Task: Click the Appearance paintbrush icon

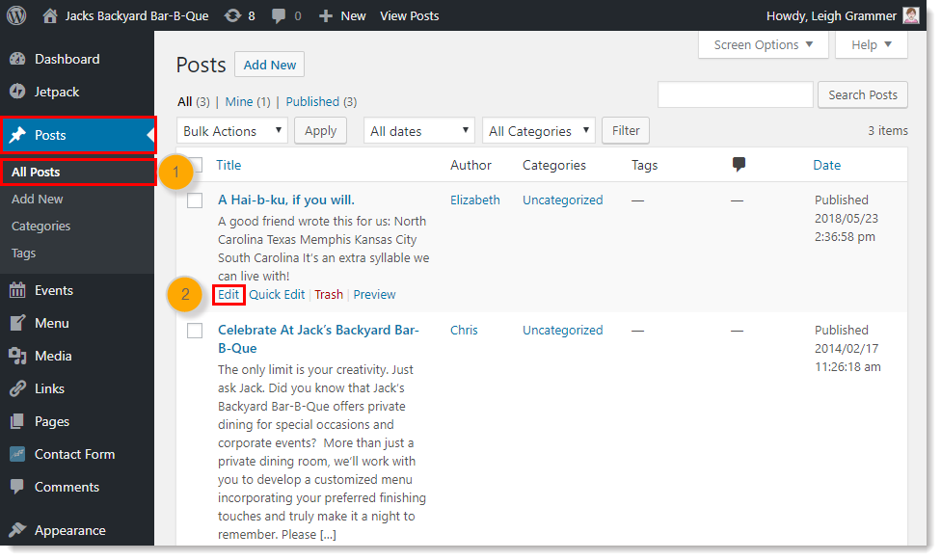Action: coord(17,530)
